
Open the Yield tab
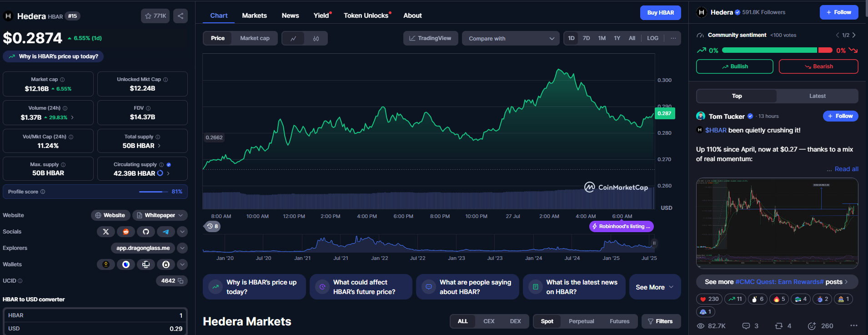pos(321,15)
